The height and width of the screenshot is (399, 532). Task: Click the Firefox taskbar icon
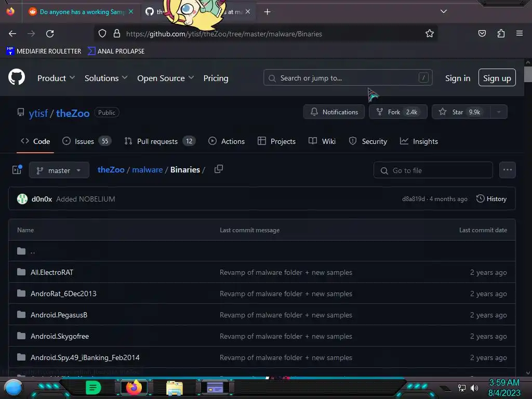(134, 388)
